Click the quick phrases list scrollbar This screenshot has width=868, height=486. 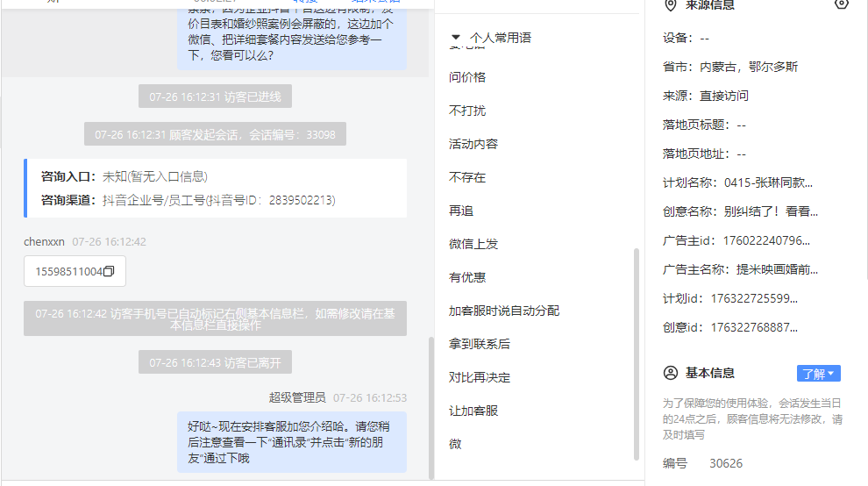click(x=636, y=354)
